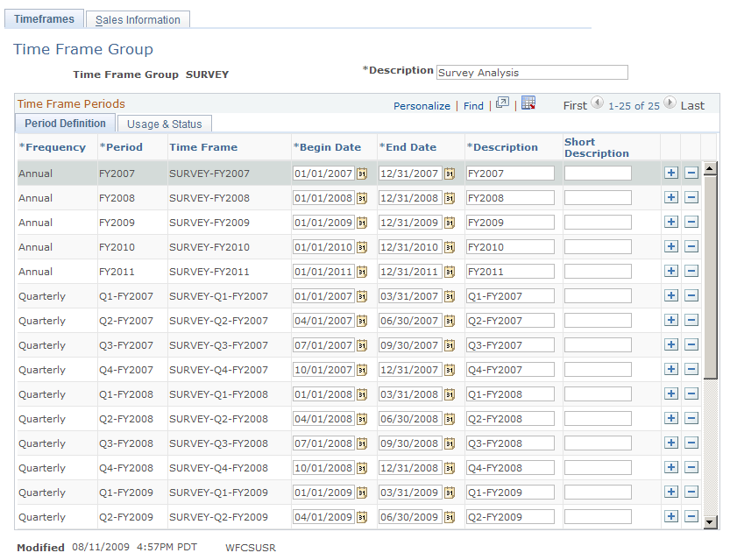Viewport: 730px width, 560px height.
Task: Add row after Q1-FY2008 period
Action: [x=671, y=393]
